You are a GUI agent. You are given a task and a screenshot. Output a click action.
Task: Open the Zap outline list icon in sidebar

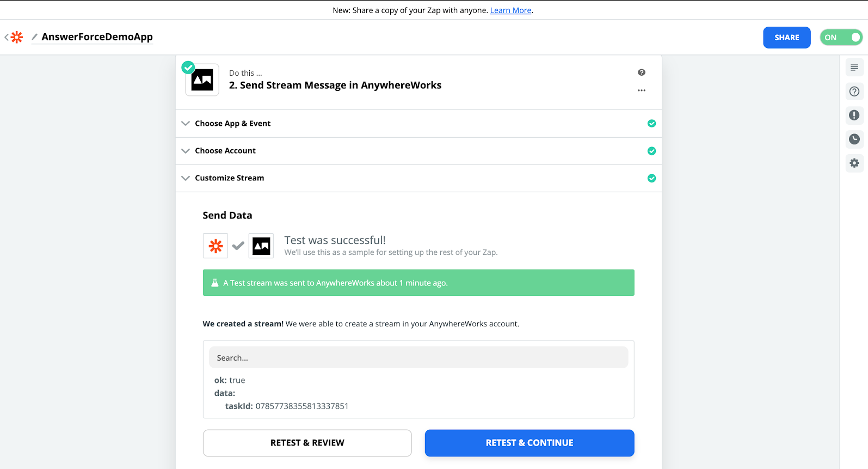[x=854, y=68]
